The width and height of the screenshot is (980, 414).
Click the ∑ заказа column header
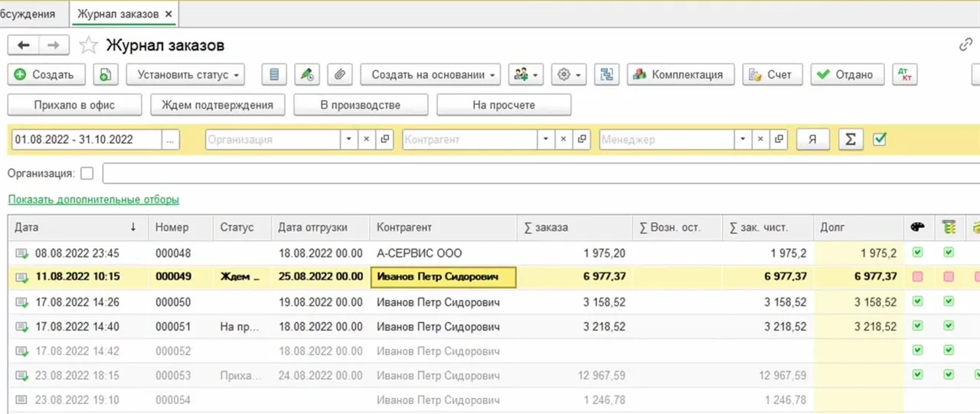tap(574, 227)
